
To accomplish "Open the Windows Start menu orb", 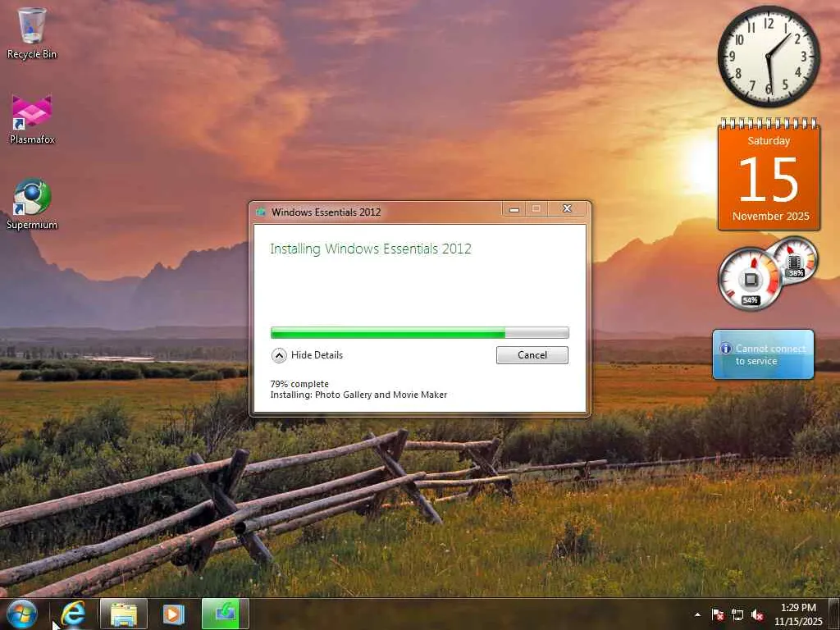I will [22, 614].
